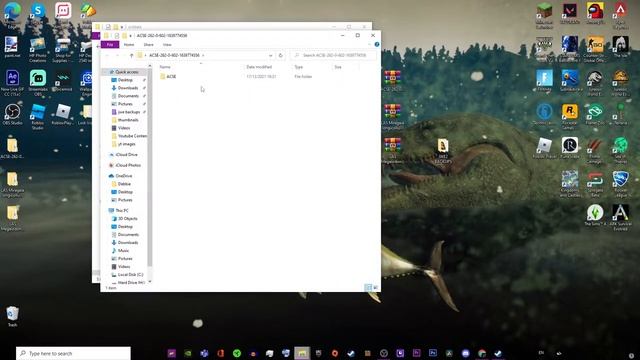Viewport: 640px width, 360px height.
Task: Open 'jove backups' in navigation pane
Action: (x=129, y=112)
